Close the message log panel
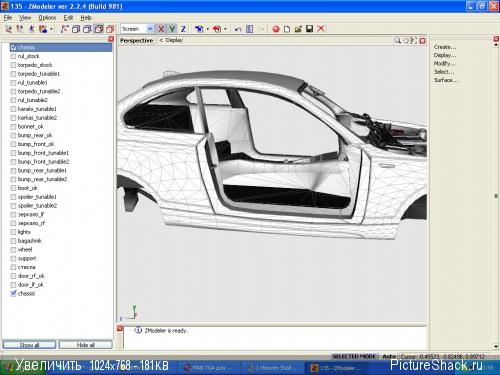Screen dimensions: 500x375 [120, 329]
